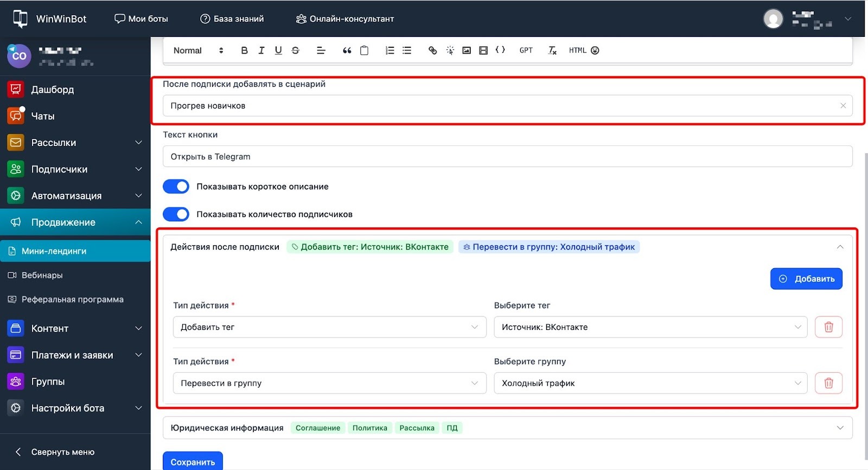Go to 'Дашборд' in the sidebar

click(x=53, y=90)
